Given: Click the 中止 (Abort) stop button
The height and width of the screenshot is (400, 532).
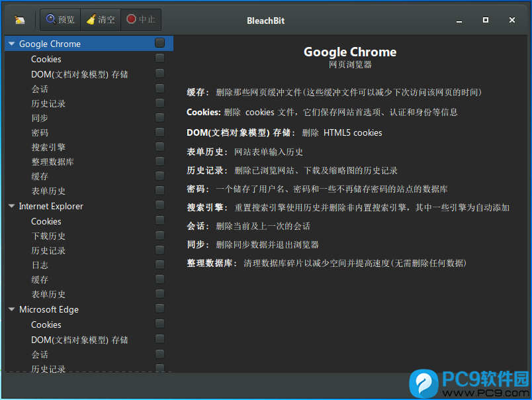Looking at the screenshot, I should tap(141, 20).
